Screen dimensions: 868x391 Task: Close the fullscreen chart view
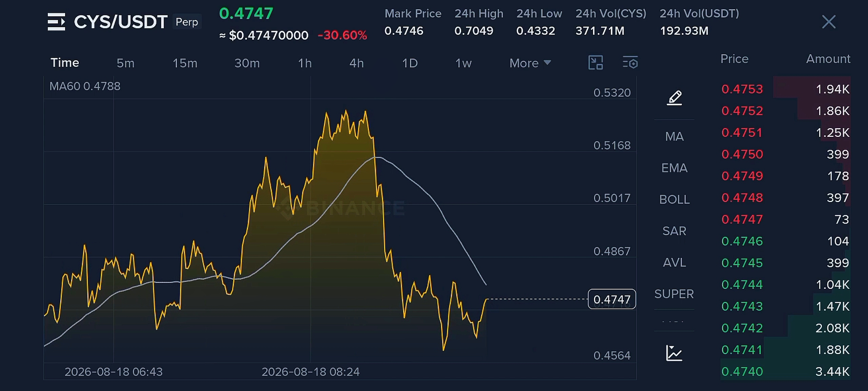click(x=829, y=22)
